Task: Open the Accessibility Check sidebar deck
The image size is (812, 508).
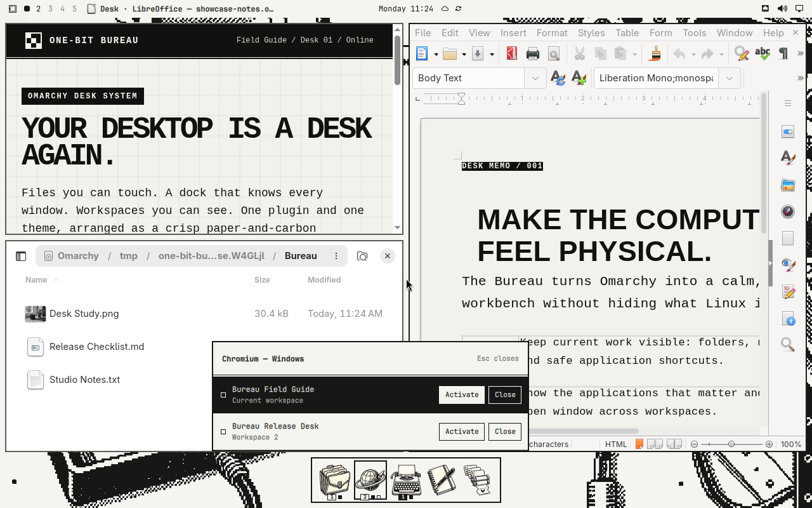Action: point(788,318)
